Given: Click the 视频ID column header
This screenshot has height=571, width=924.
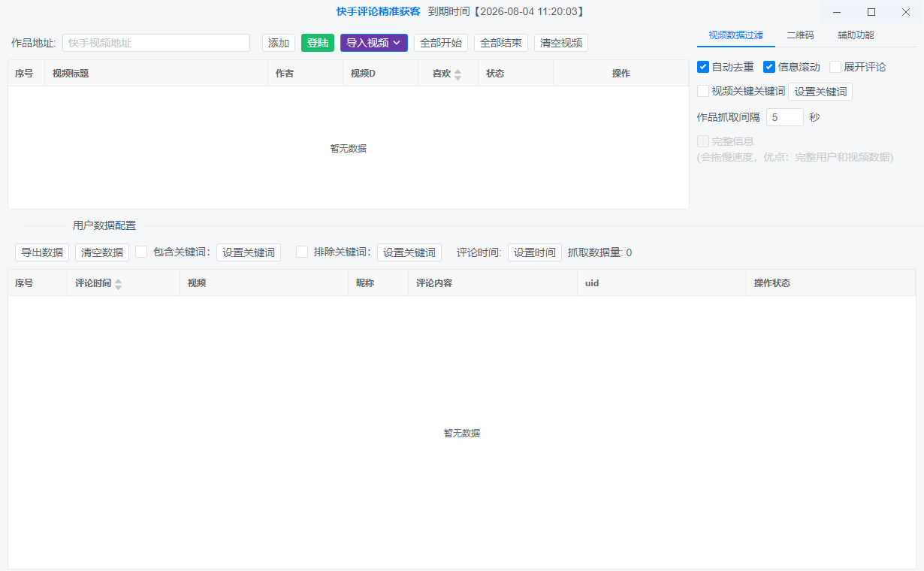Looking at the screenshot, I should pos(380,74).
